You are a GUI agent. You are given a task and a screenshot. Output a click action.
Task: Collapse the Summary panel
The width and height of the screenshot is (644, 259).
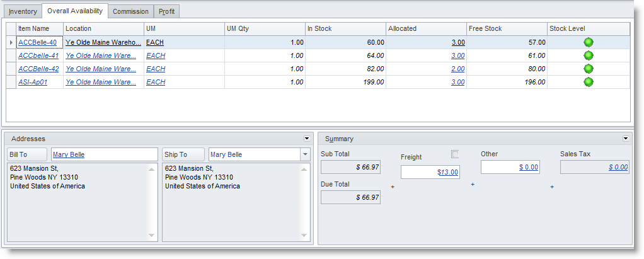pyautogui.click(x=626, y=138)
